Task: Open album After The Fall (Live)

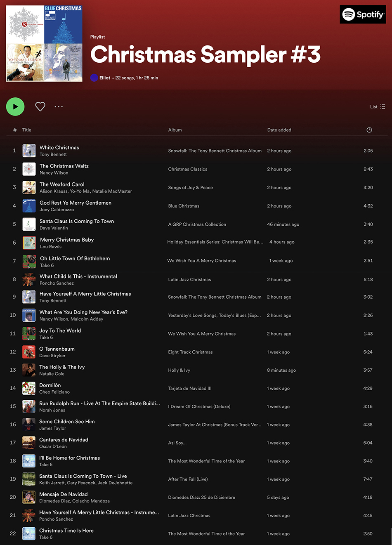Action: [x=188, y=479]
